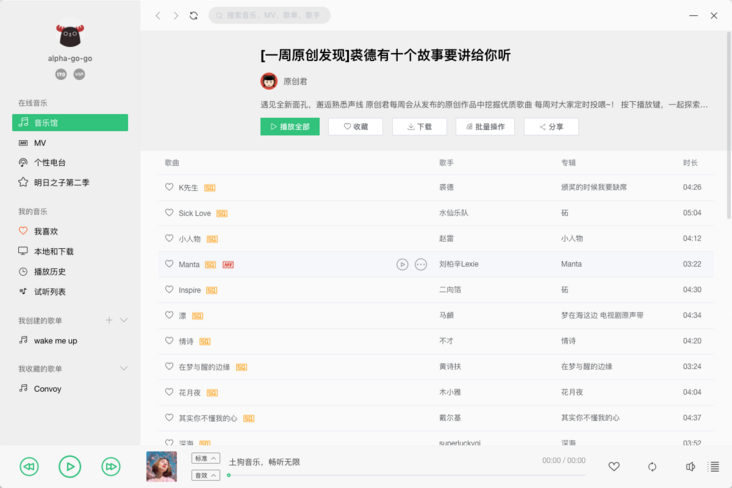Screen dimensions: 732x488
Task: Skip to the next track
Action: pyautogui.click(x=111, y=467)
